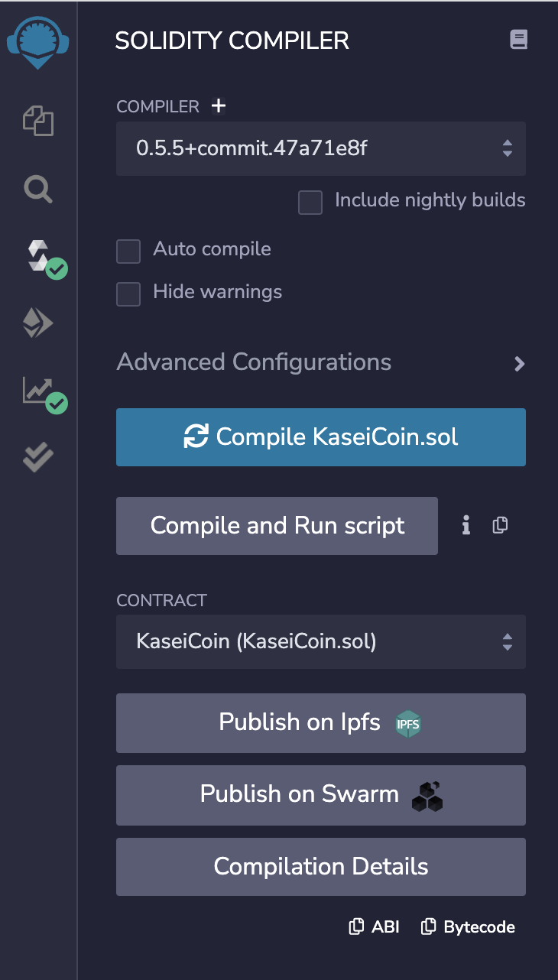
Task: Enable Auto compile
Action: click(x=128, y=251)
